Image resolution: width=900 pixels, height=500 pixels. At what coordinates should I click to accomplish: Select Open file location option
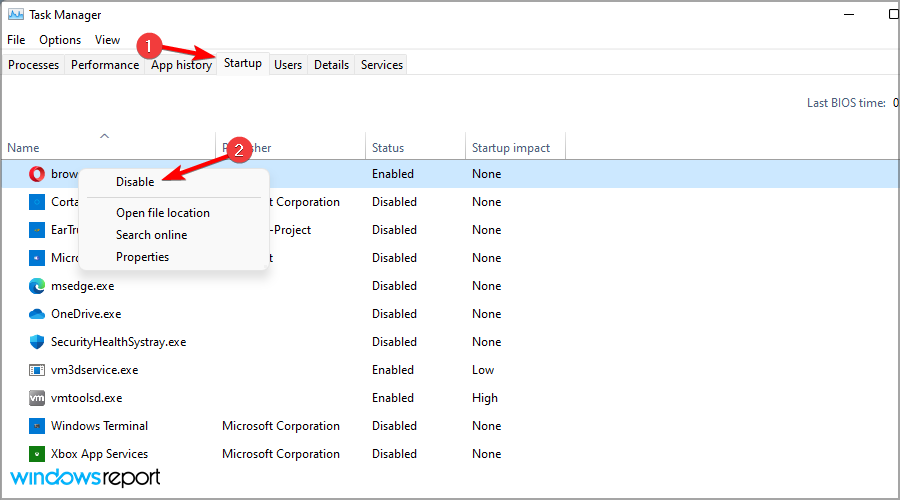[x=163, y=213]
